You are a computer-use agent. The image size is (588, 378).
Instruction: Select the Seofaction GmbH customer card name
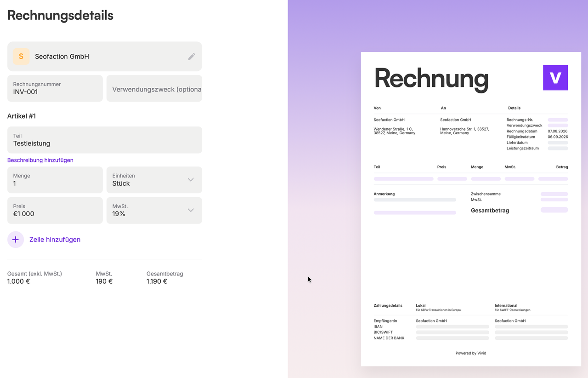click(x=62, y=57)
